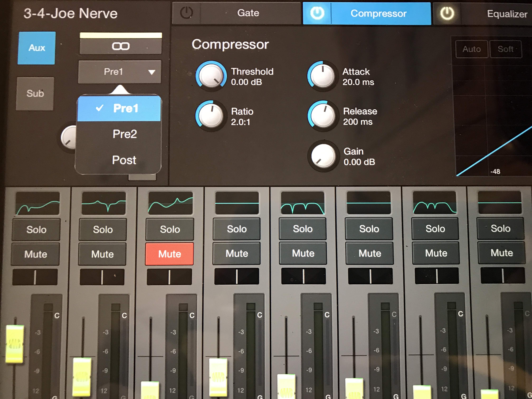The height and width of the screenshot is (399, 532).
Task: Click the fourth channel's pan slider
Action: [x=237, y=277]
